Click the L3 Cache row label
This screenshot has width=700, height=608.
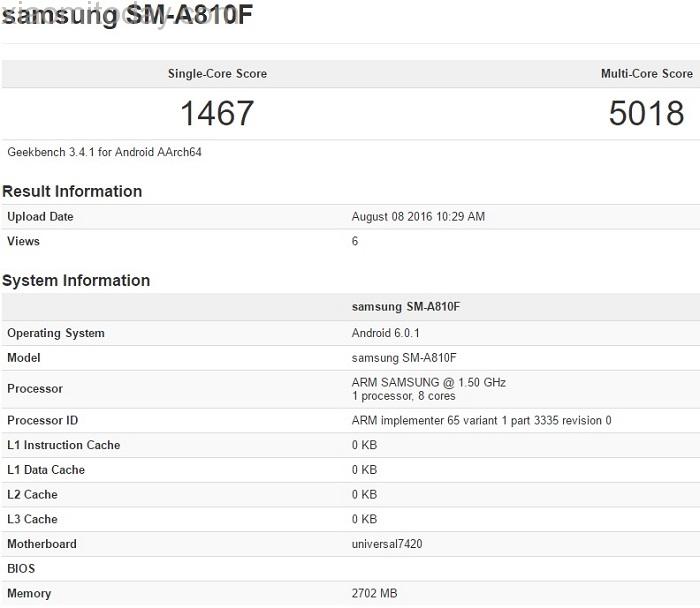tap(32, 520)
